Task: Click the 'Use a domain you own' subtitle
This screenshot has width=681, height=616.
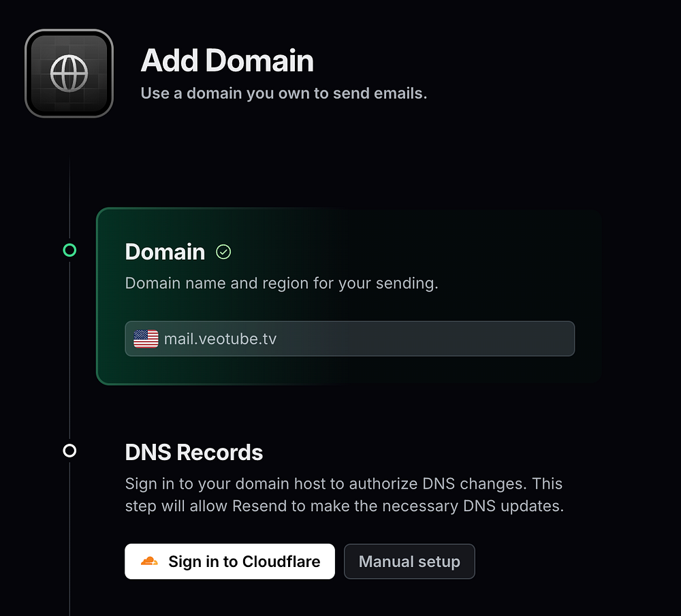Action: coord(284,93)
